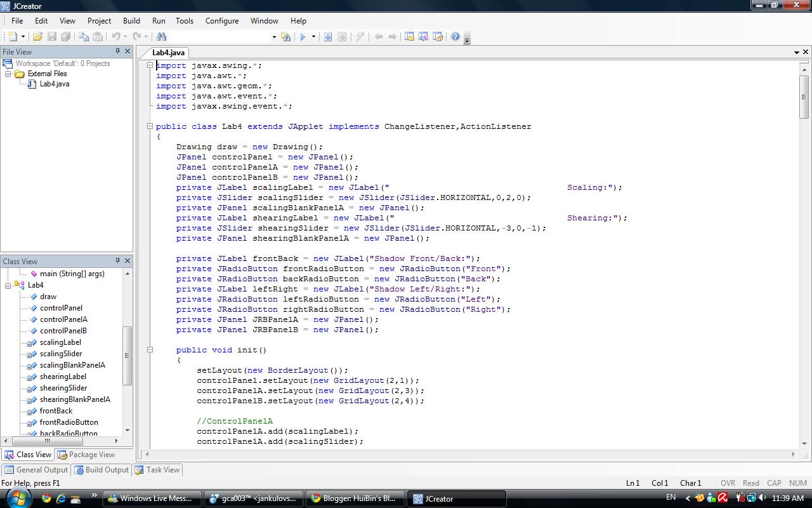Viewport: 812px width, 508px height.
Task: Save the current file with Save icon
Action: 52,36
